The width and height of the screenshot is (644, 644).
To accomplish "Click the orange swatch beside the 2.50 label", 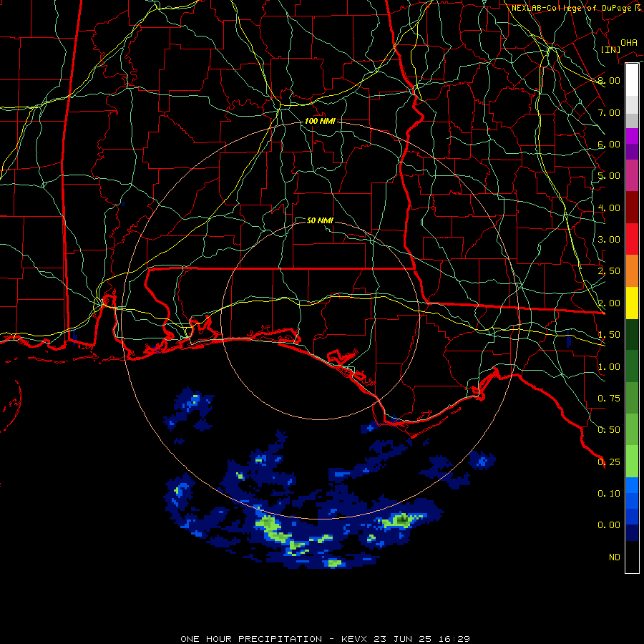I will coord(632,271).
